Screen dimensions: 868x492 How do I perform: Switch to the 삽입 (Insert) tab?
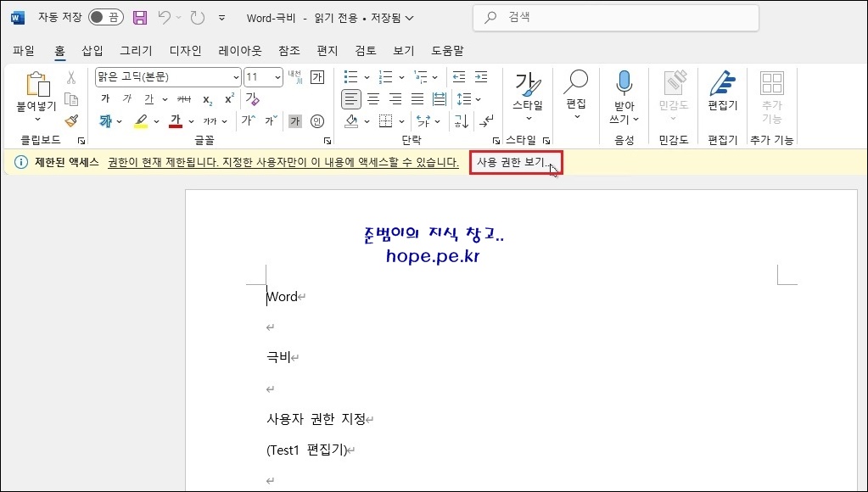coord(92,50)
